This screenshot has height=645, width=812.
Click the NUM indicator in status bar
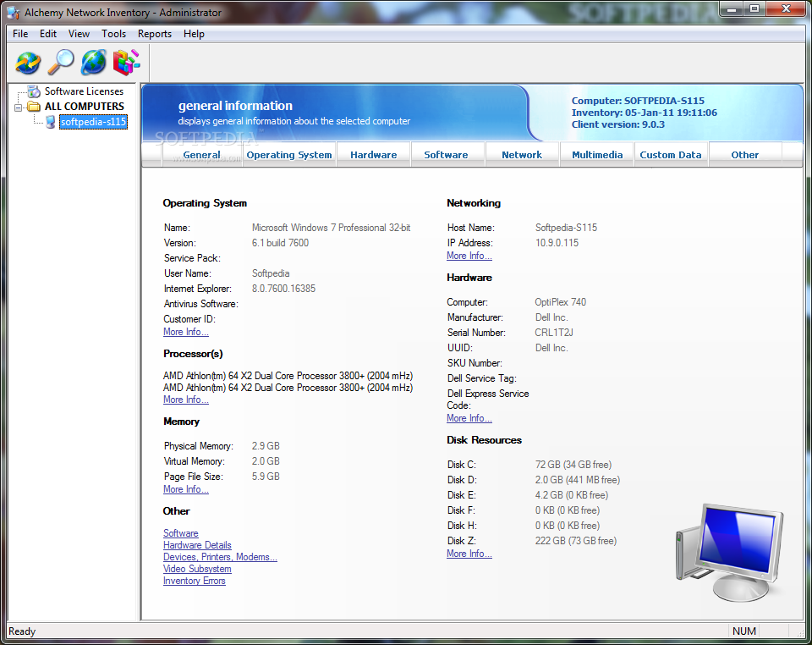tap(744, 631)
